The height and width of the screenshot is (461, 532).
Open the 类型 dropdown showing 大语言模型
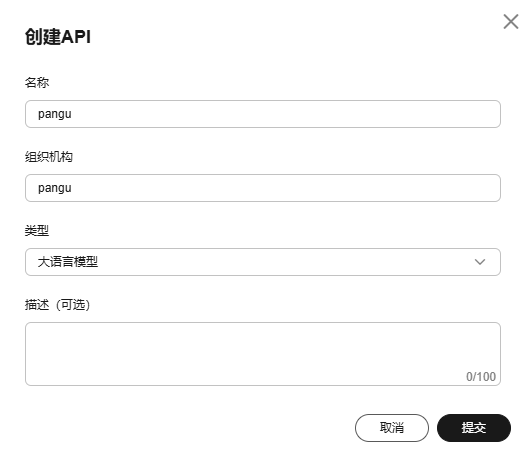point(263,262)
